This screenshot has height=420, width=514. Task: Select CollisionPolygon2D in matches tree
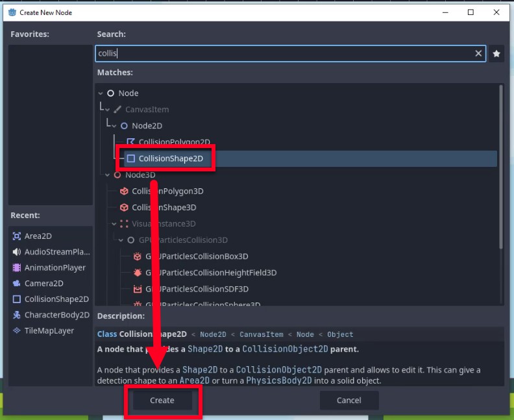175,142
